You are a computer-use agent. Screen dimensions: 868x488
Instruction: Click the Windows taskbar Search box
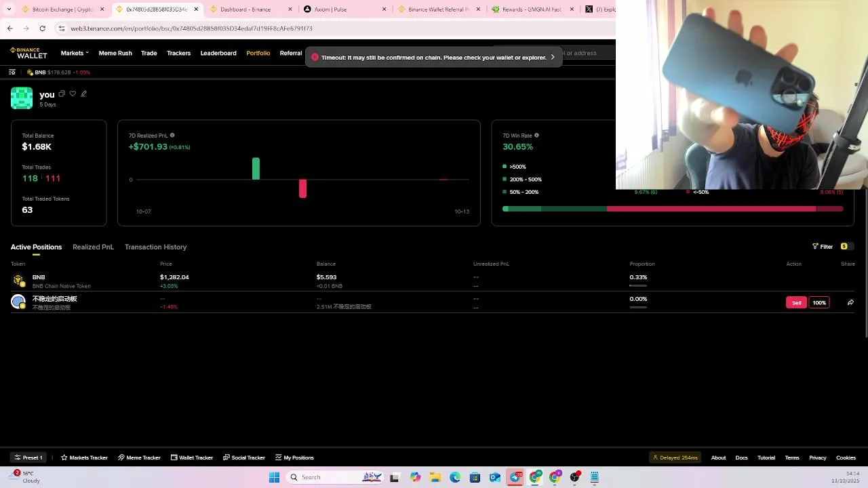336,477
